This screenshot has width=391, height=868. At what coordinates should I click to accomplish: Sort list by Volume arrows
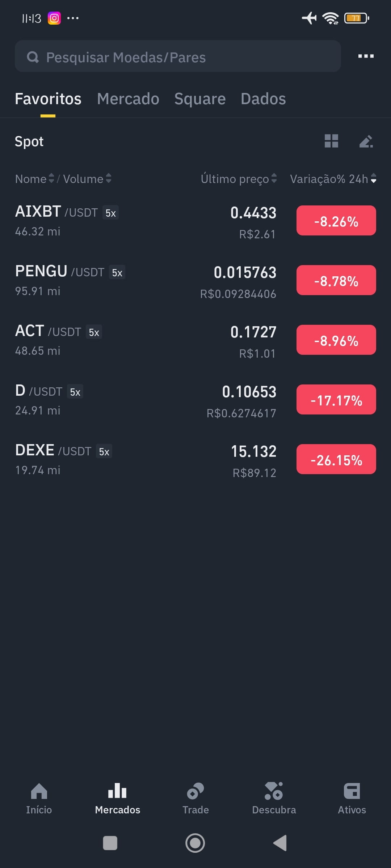109,178
